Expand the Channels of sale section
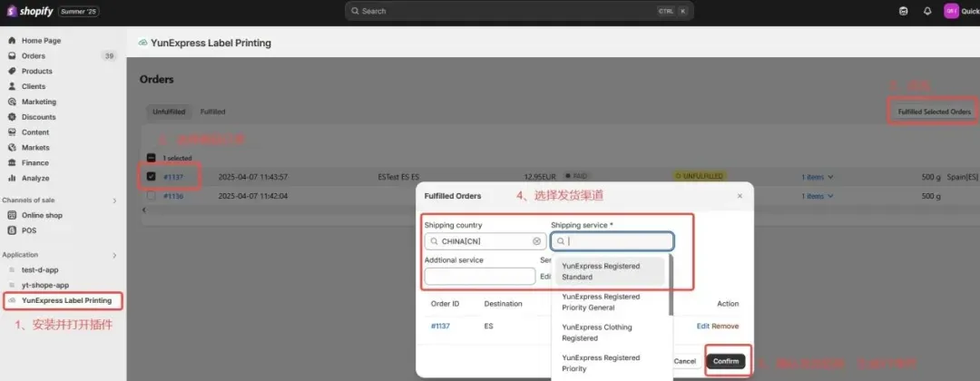Viewport: 980px width, 381px height. 114,200
